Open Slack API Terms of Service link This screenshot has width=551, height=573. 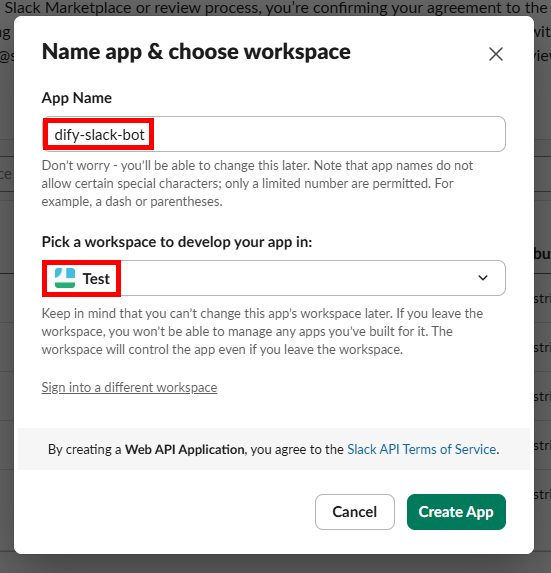(422, 449)
